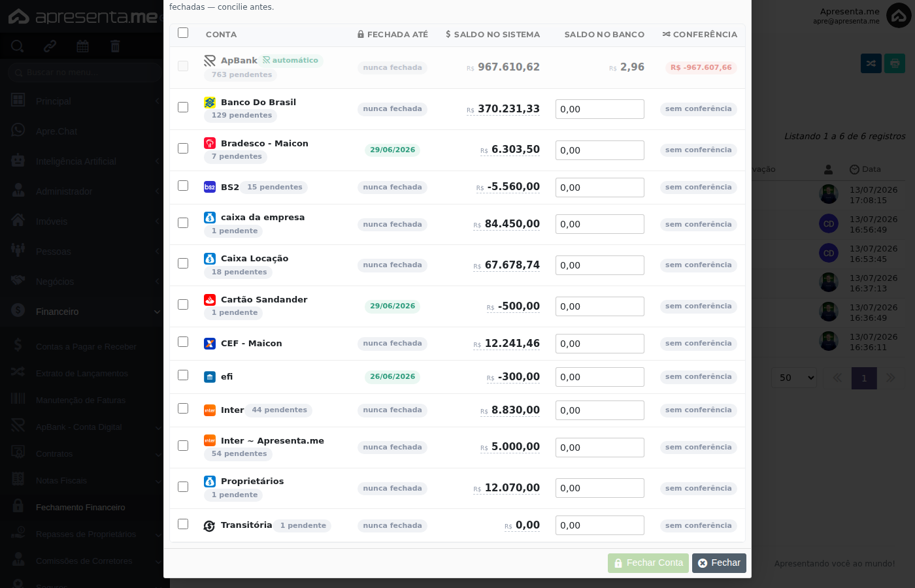Check the Transitória account checkbox
The height and width of the screenshot is (588, 915).
[x=183, y=524]
